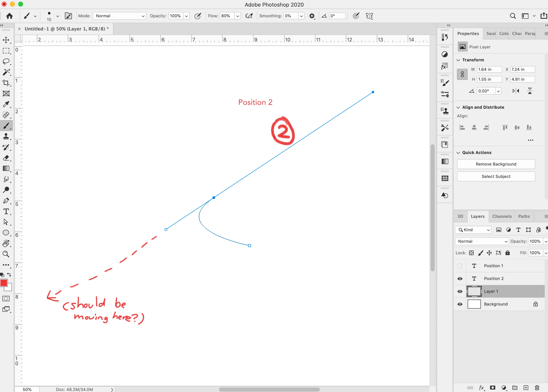
Task: Click the red foreground color swatch
Action: (x=3, y=283)
